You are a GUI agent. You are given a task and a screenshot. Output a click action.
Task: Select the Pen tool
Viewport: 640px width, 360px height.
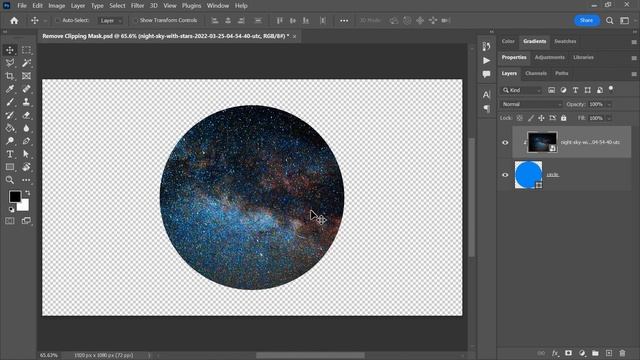(26, 141)
